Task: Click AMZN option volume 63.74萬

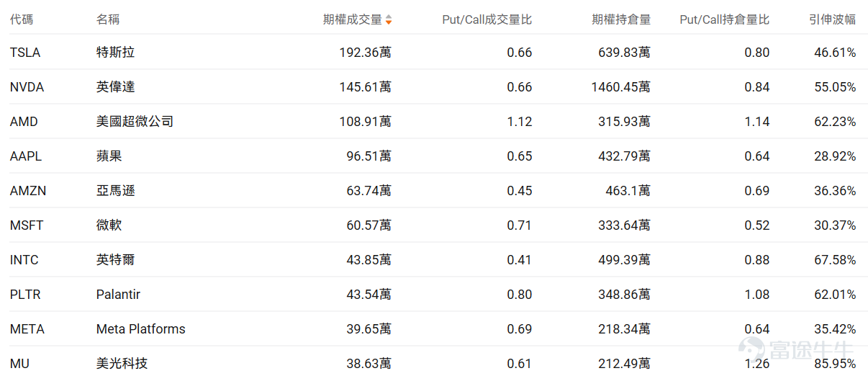Action: (369, 191)
